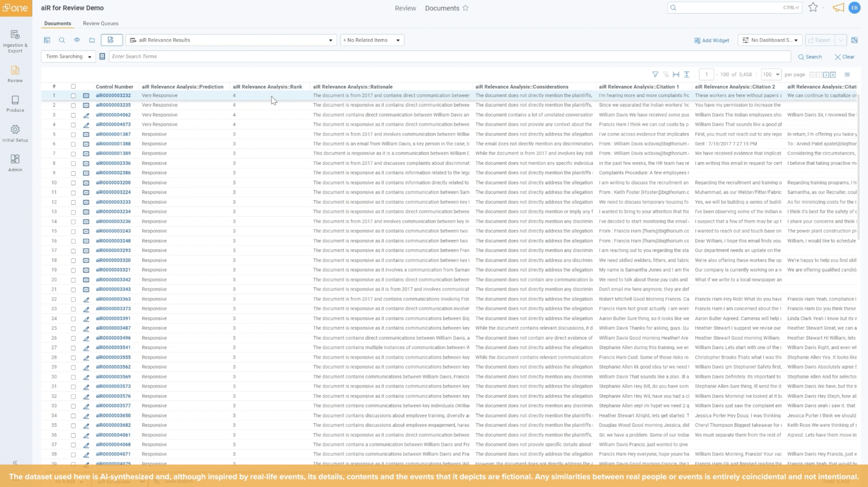
Task: Open document link aiR0000003232
Action: 113,96
